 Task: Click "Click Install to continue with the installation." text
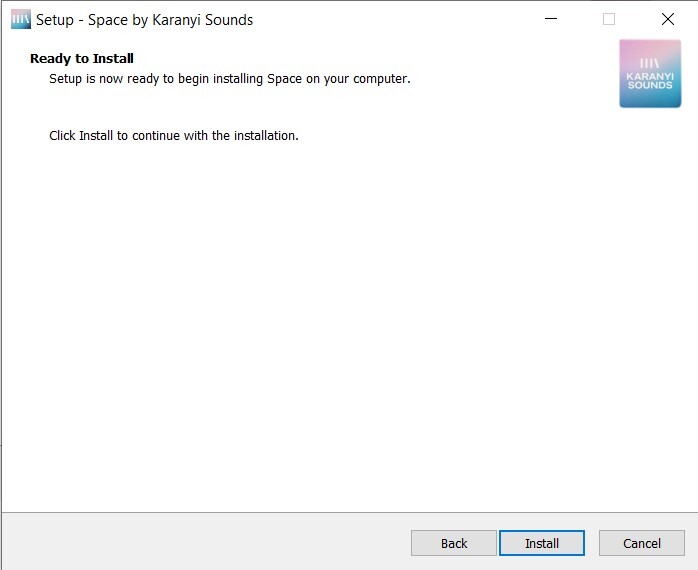click(174, 135)
